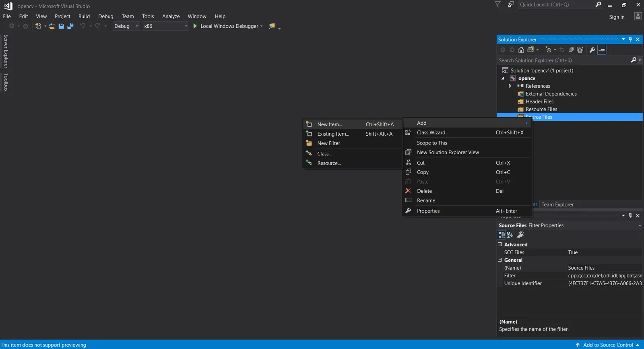Select Class... in the Add submenu
The height and width of the screenshot is (349, 644).
pyautogui.click(x=352, y=154)
